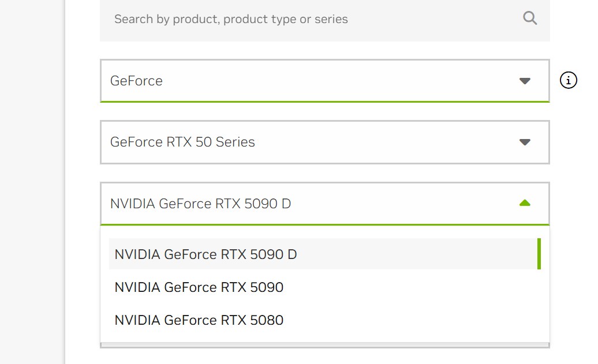Click the green up arrow in product field
This screenshot has height=364, width=598.
coord(525,203)
